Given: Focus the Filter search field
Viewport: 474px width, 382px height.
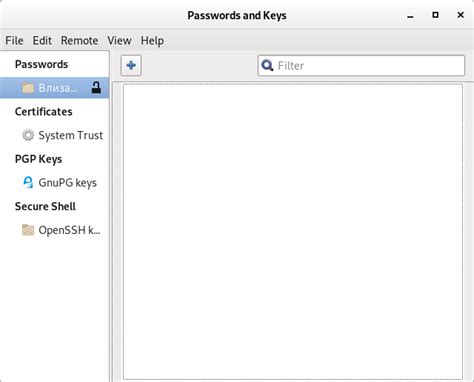Looking at the screenshot, I should pos(361,65).
